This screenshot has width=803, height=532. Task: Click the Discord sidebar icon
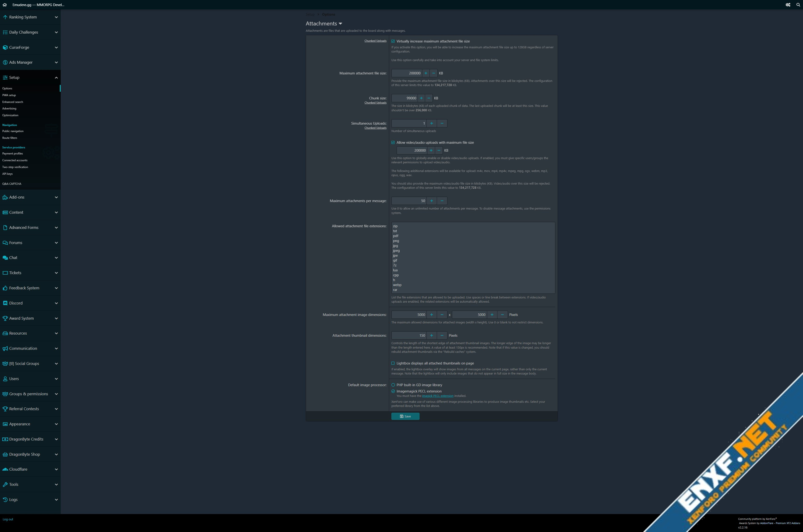tap(5, 303)
